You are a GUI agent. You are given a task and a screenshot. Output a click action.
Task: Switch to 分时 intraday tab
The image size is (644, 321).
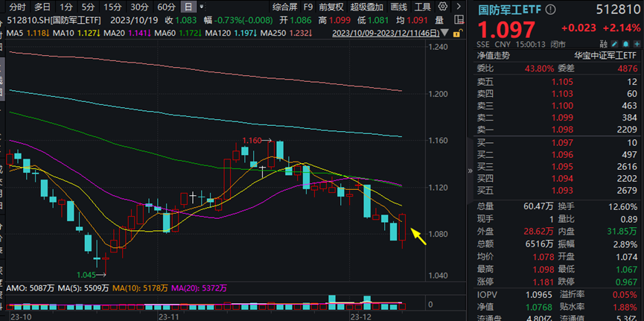tap(16, 7)
